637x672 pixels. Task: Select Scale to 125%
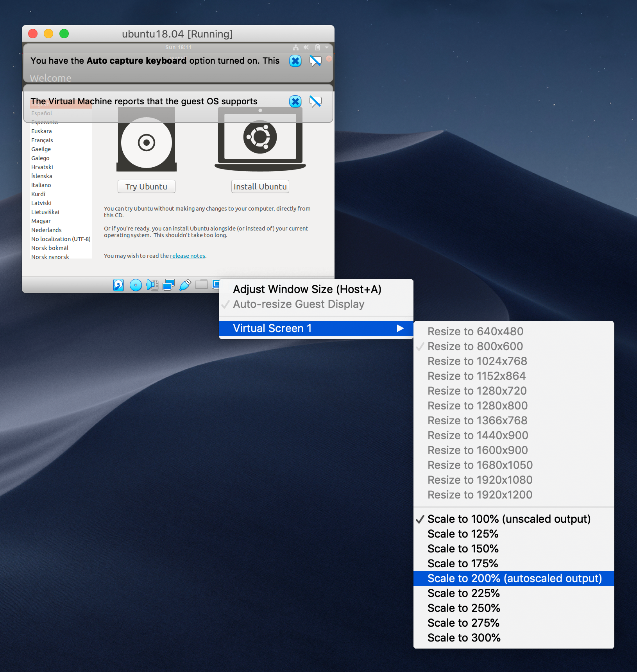click(x=514, y=534)
